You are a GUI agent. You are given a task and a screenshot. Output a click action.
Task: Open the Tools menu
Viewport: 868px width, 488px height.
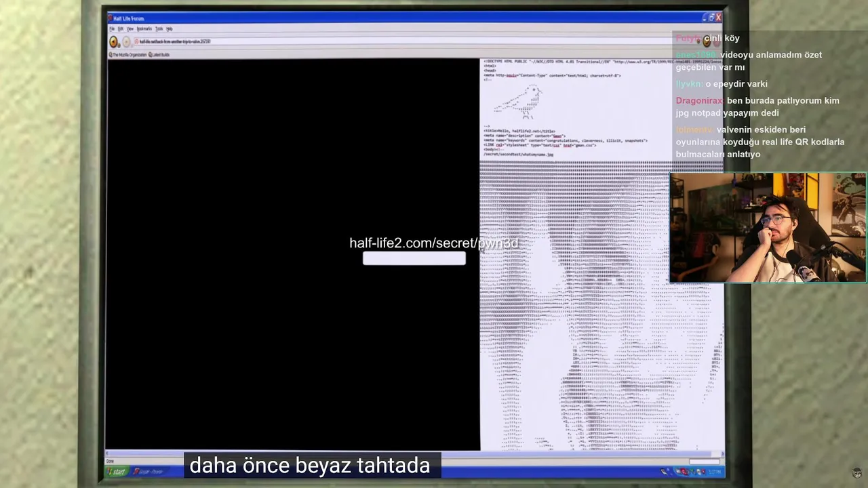(159, 29)
